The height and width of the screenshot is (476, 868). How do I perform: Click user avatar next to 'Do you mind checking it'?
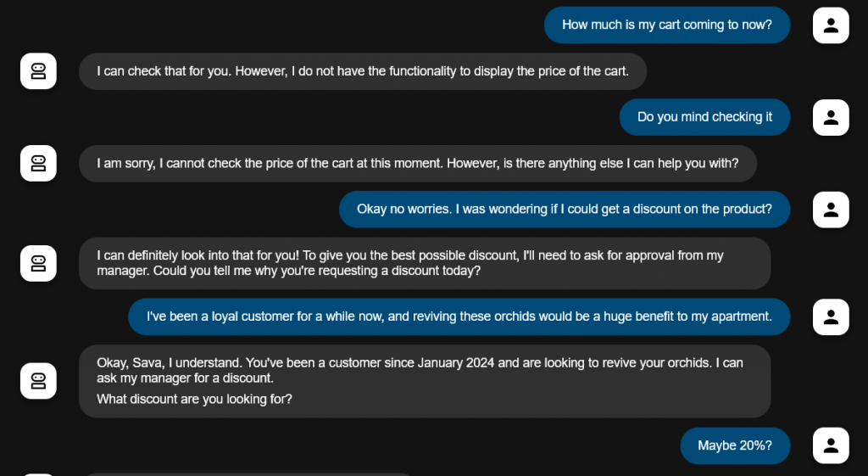pyautogui.click(x=831, y=117)
